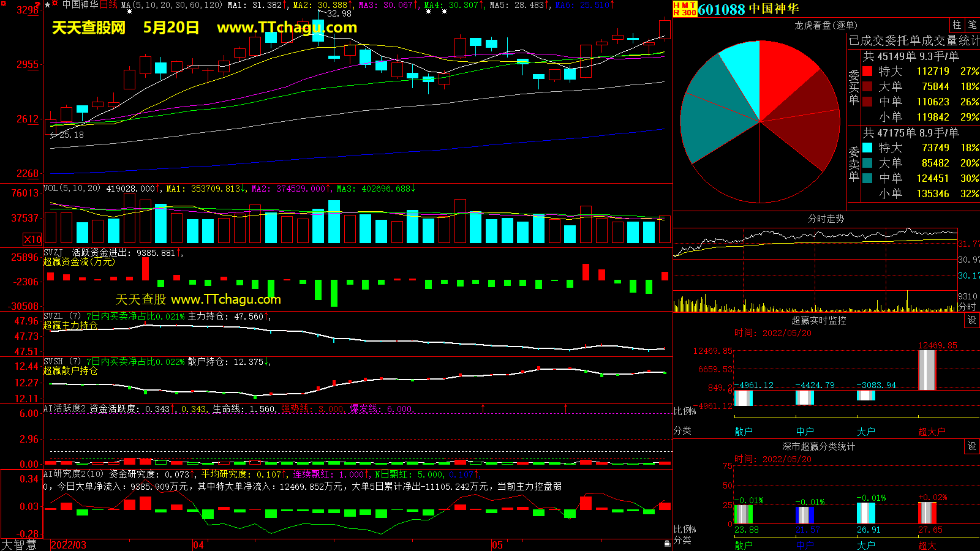The image size is (980, 551).
Task: Click the X10 volume scale marker
Action: pos(32,239)
